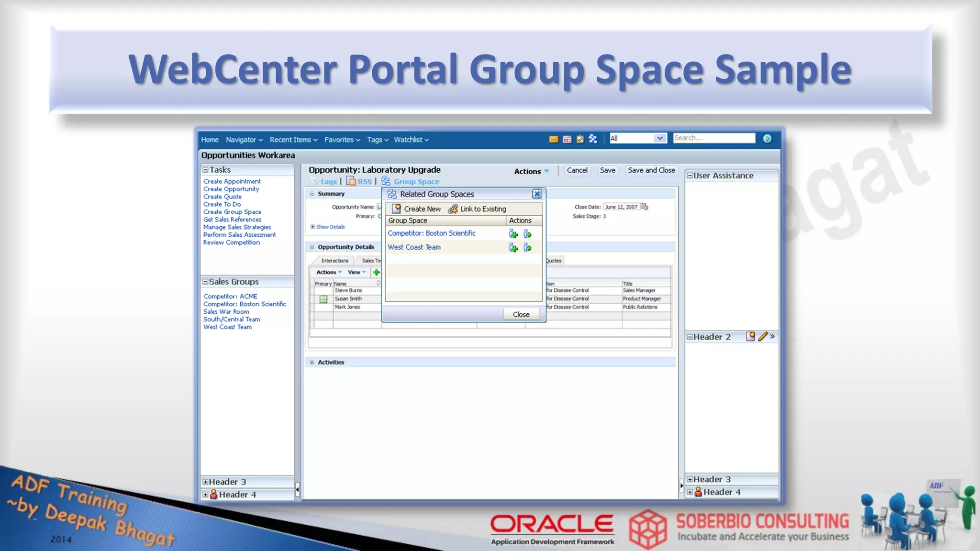Click the mail envelope icon in top bar
The width and height of the screenshot is (980, 551).
pos(554,139)
